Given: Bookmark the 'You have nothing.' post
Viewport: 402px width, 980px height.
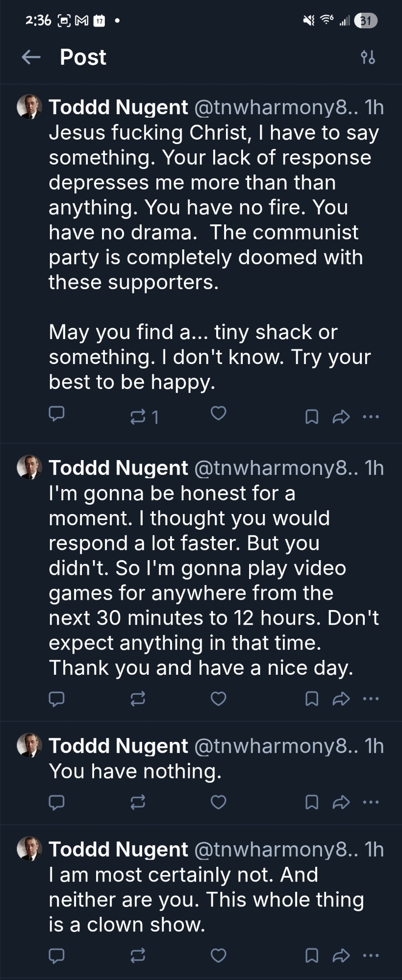Looking at the screenshot, I should click(312, 802).
